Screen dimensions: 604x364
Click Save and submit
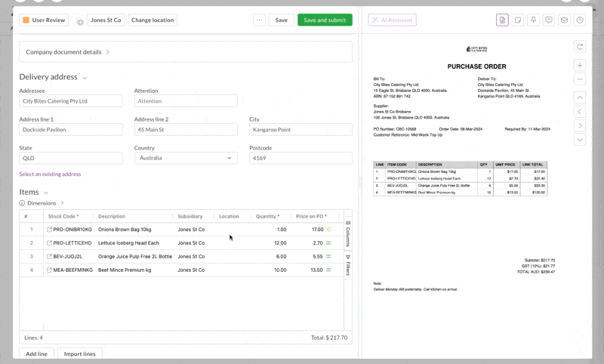tap(325, 20)
